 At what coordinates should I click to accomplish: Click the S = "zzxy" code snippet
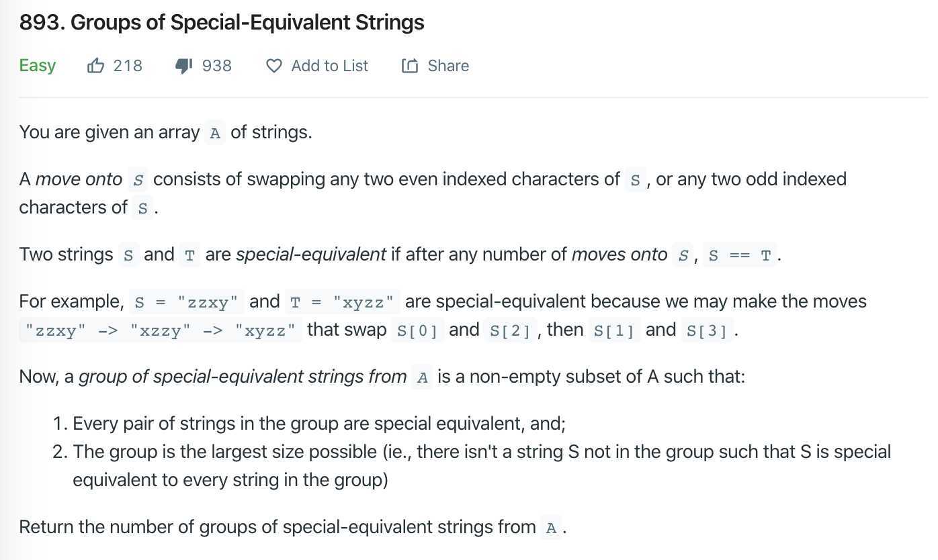tap(186, 302)
